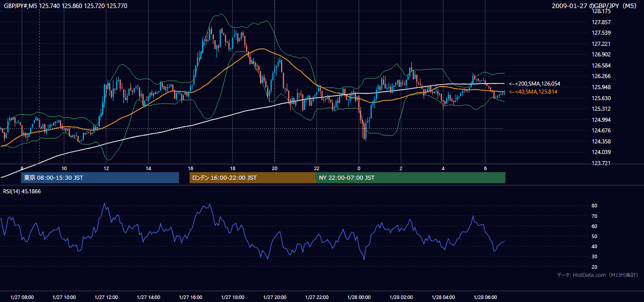Click RSI scale level 70
The width and height of the screenshot is (644, 302).
pyautogui.click(x=594, y=216)
